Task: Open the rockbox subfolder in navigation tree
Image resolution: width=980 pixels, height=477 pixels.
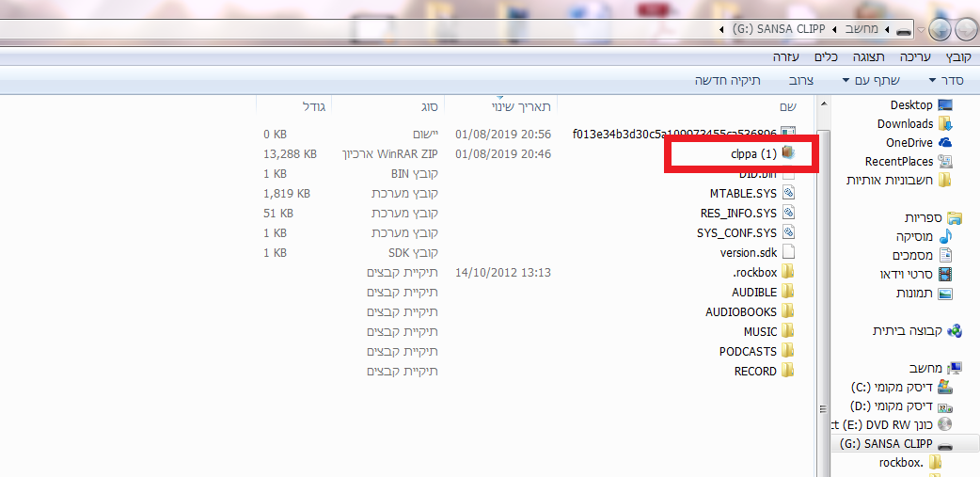Action: coord(910,463)
